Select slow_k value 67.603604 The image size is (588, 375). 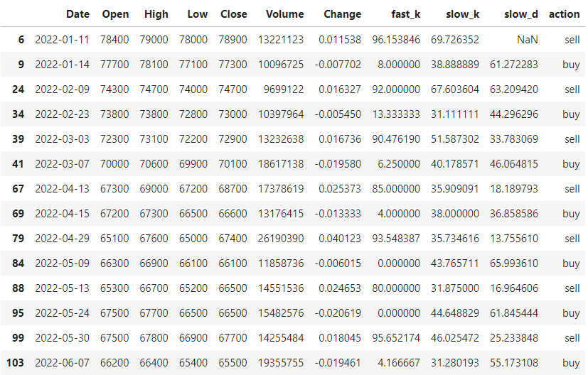(455, 89)
